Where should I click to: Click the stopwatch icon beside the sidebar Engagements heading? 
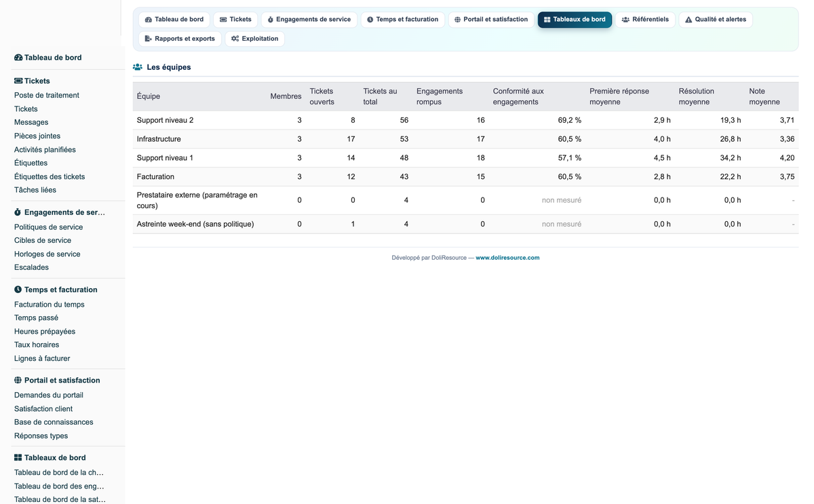(x=18, y=212)
